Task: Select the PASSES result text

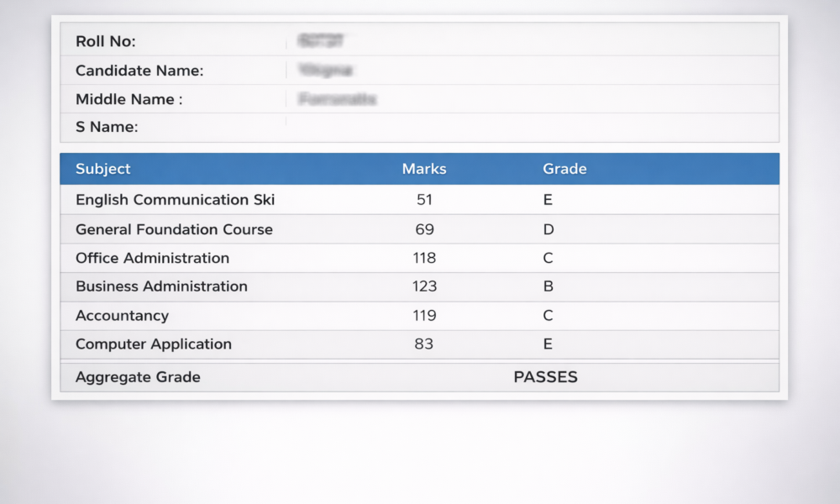Action: point(545,377)
